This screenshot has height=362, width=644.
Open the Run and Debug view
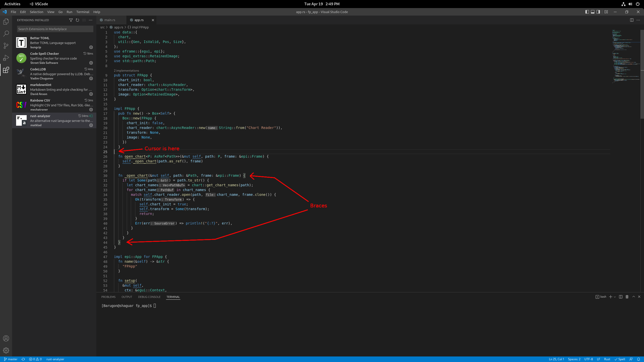tap(6, 58)
